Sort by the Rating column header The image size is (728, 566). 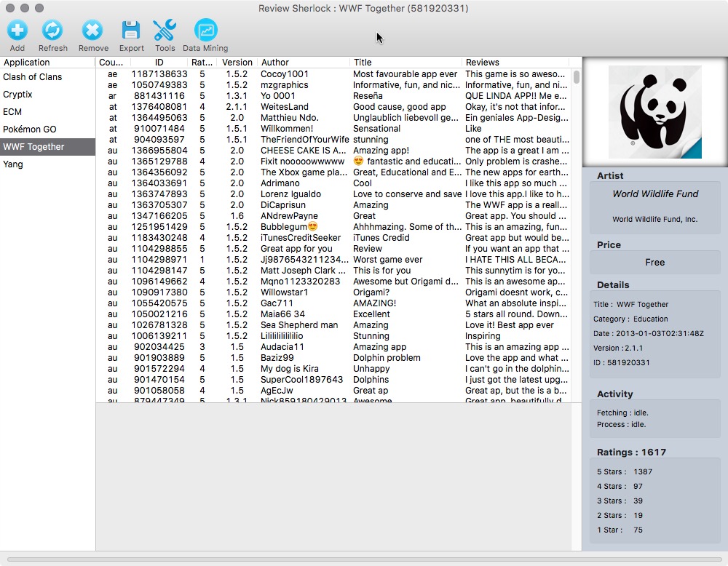point(202,62)
